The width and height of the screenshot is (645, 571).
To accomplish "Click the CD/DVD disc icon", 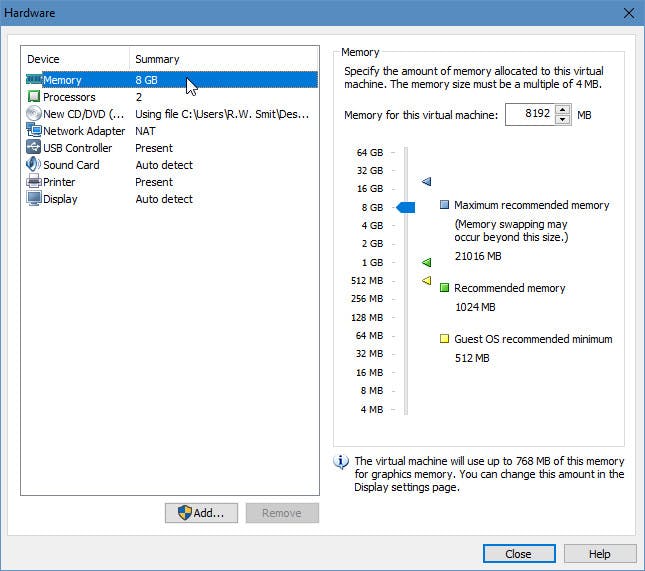I will 34,114.
